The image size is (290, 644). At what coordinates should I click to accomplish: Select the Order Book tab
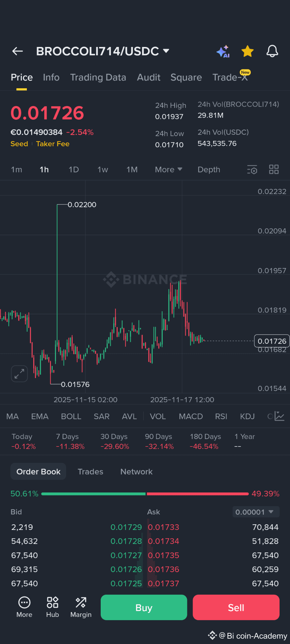[38, 472]
